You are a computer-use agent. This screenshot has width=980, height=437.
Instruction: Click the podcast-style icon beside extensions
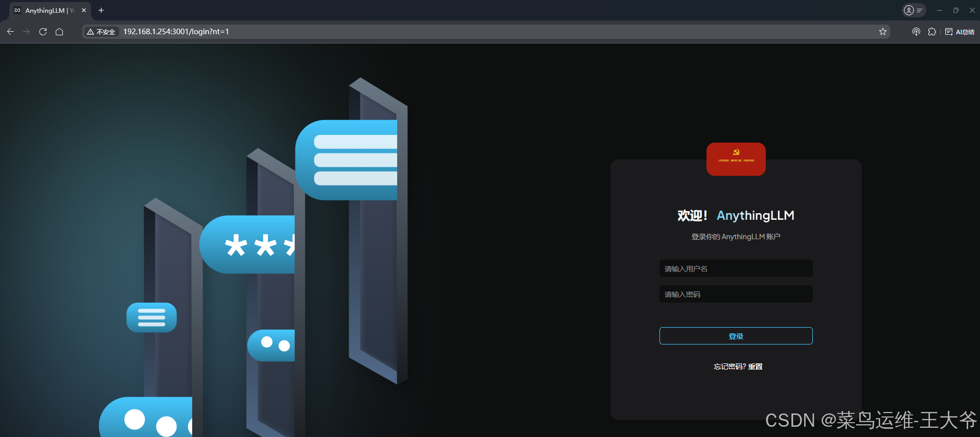point(916,32)
